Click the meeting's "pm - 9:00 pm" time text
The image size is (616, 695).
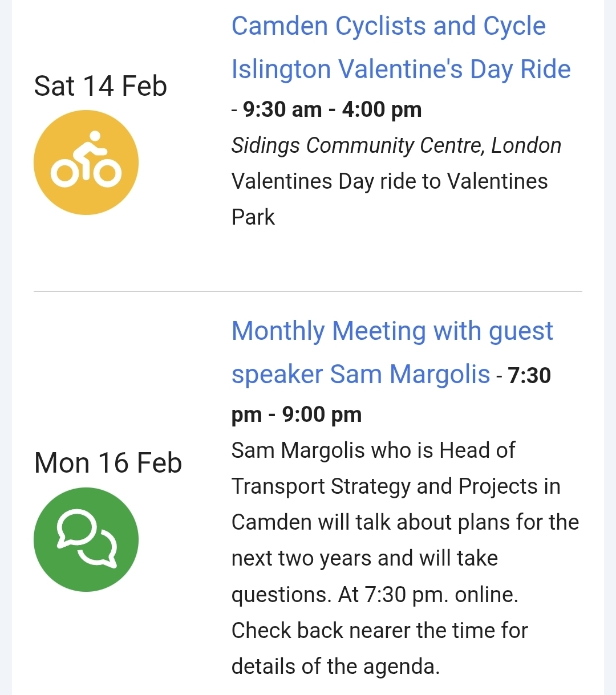297,414
